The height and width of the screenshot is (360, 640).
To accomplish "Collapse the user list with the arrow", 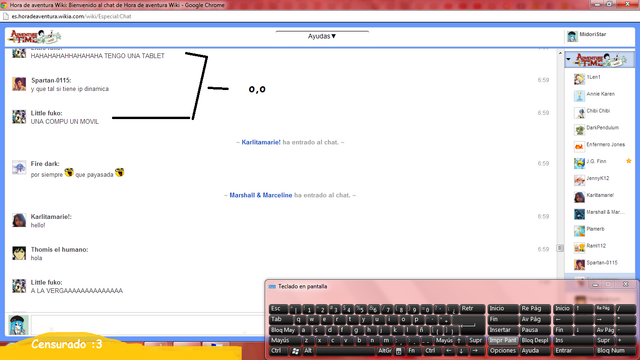I will coord(568,59).
